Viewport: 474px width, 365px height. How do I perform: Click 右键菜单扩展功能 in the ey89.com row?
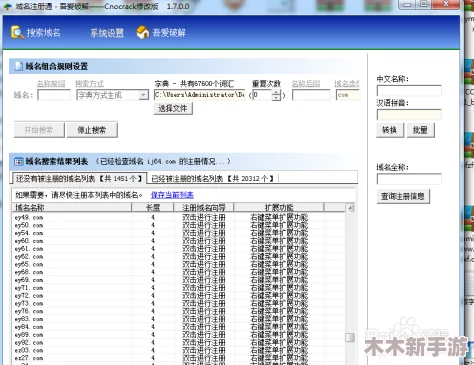pyautogui.click(x=279, y=335)
